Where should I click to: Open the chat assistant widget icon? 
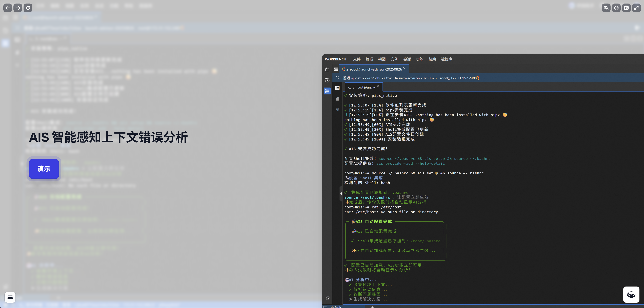[631, 295]
